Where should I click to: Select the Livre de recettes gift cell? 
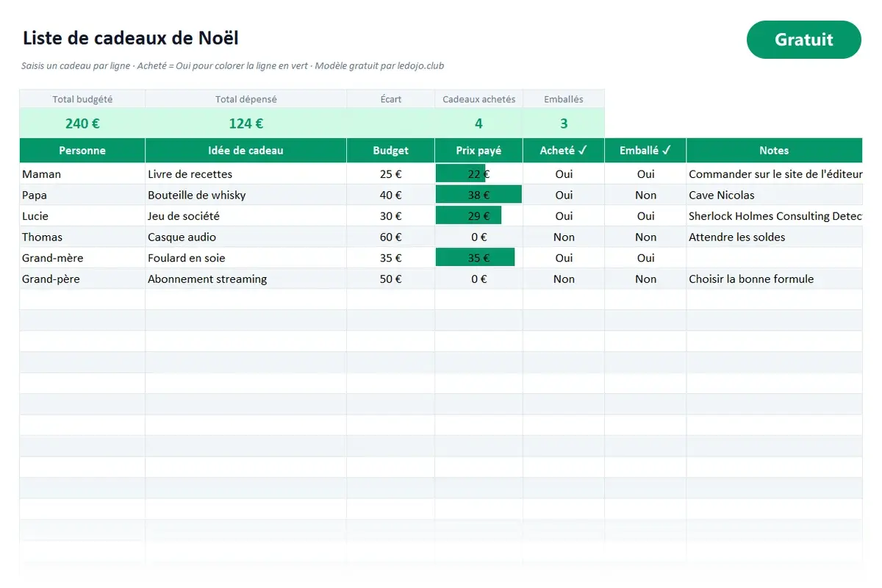coord(245,174)
